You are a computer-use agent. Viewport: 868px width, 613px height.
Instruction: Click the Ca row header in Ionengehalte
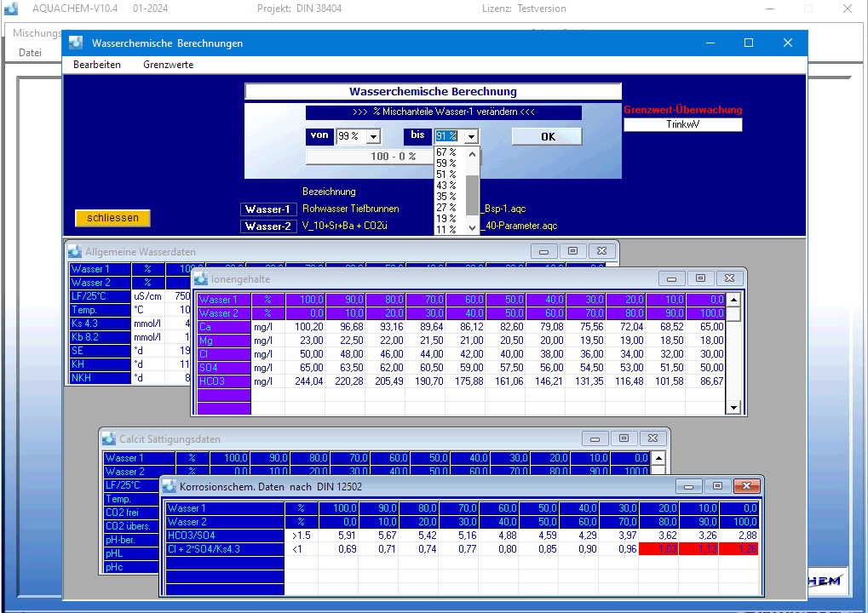[x=224, y=327]
